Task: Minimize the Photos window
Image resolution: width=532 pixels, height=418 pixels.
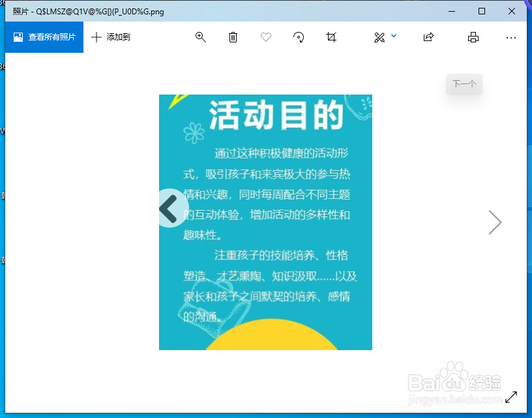Action: pos(452,11)
